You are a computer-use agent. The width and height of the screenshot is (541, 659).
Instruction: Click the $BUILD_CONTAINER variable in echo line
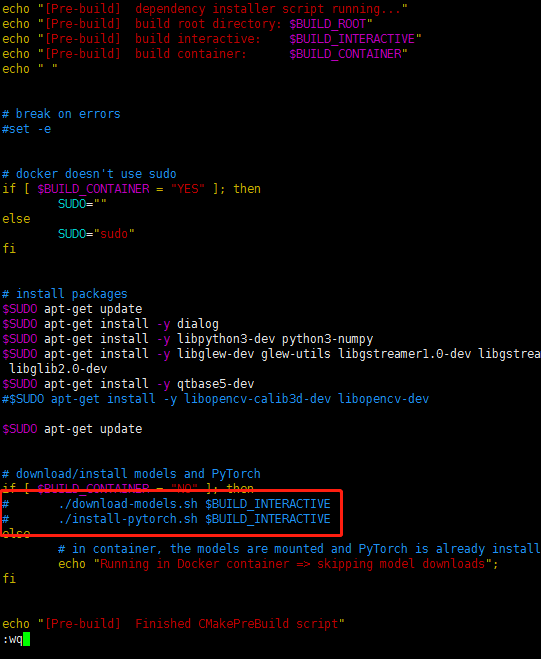tap(345, 54)
